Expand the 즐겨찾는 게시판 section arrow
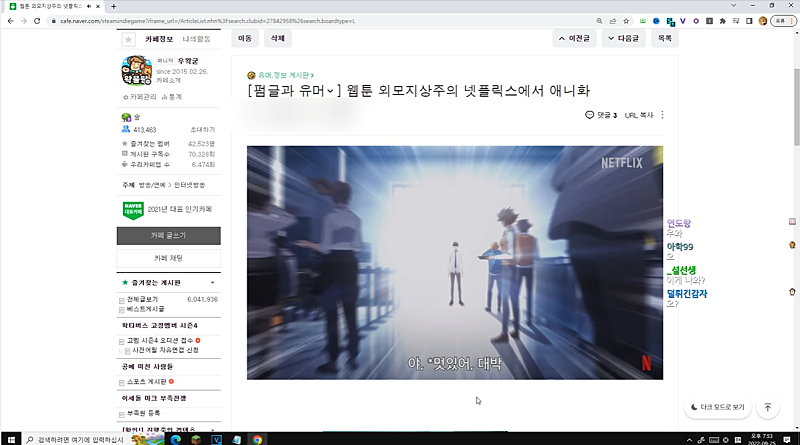The height and width of the screenshot is (445, 800). (212, 283)
